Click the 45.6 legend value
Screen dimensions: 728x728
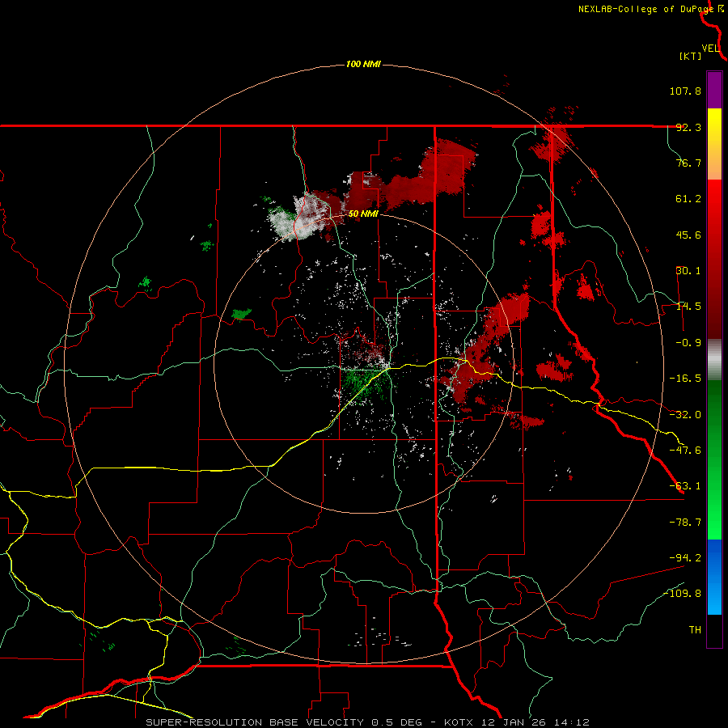point(688,235)
